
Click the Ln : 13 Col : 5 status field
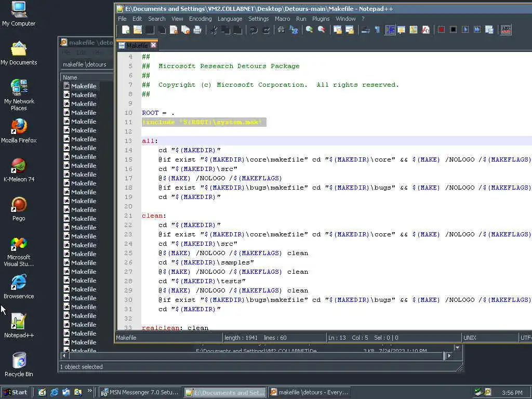[394, 338]
